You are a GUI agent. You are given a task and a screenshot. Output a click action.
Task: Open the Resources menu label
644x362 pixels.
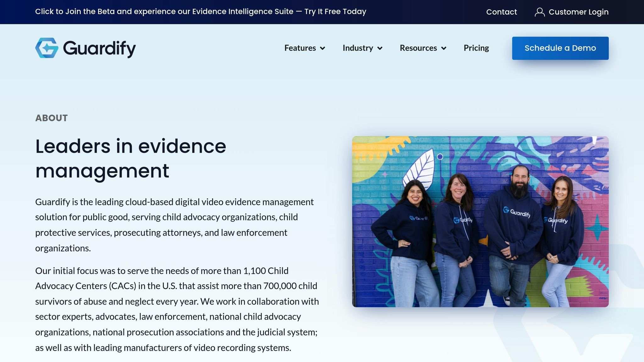click(x=418, y=48)
